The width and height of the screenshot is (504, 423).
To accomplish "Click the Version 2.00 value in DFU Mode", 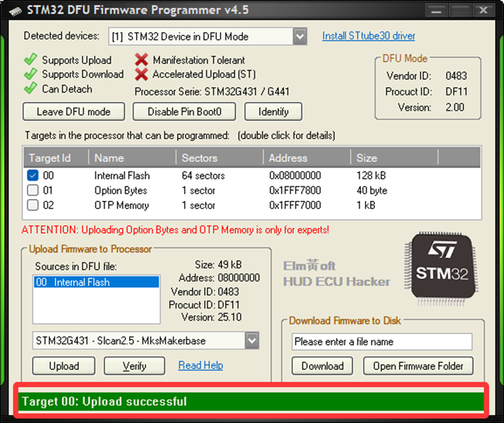I will (x=455, y=107).
